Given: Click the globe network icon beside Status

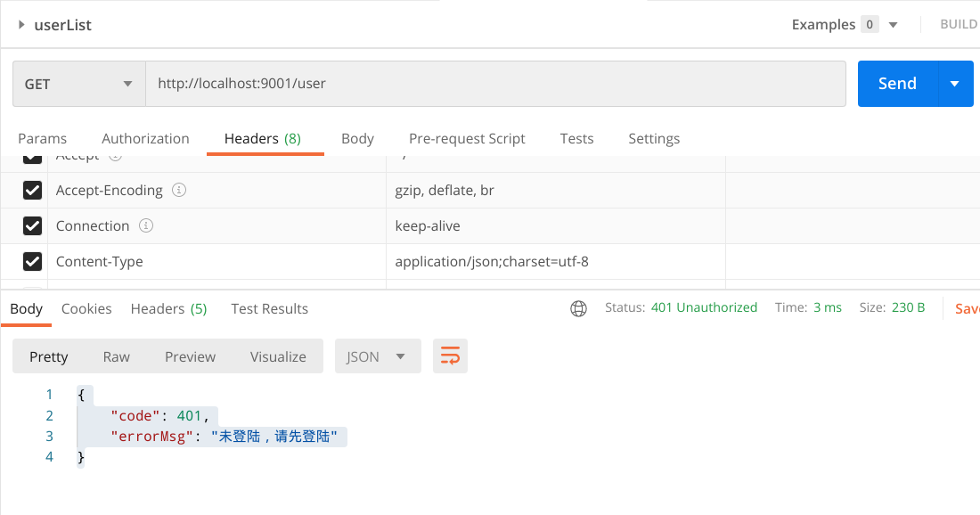Looking at the screenshot, I should pyautogui.click(x=578, y=308).
